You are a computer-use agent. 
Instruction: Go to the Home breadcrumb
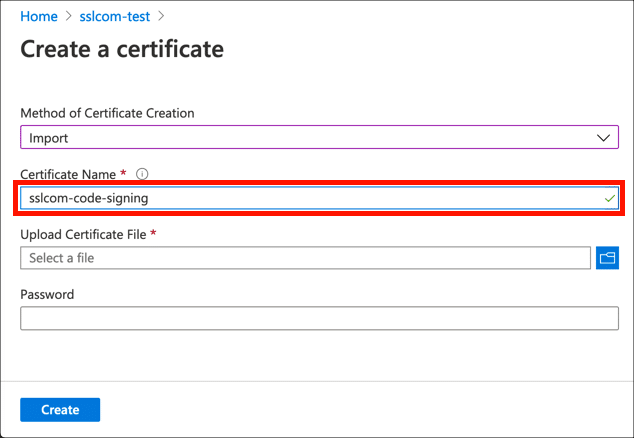coord(38,17)
